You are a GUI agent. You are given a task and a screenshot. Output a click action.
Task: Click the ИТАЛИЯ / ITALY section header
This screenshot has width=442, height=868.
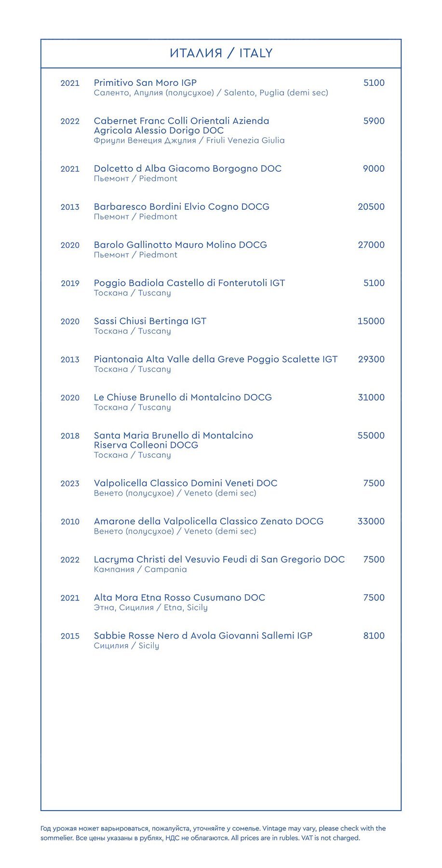pos(221,53)
